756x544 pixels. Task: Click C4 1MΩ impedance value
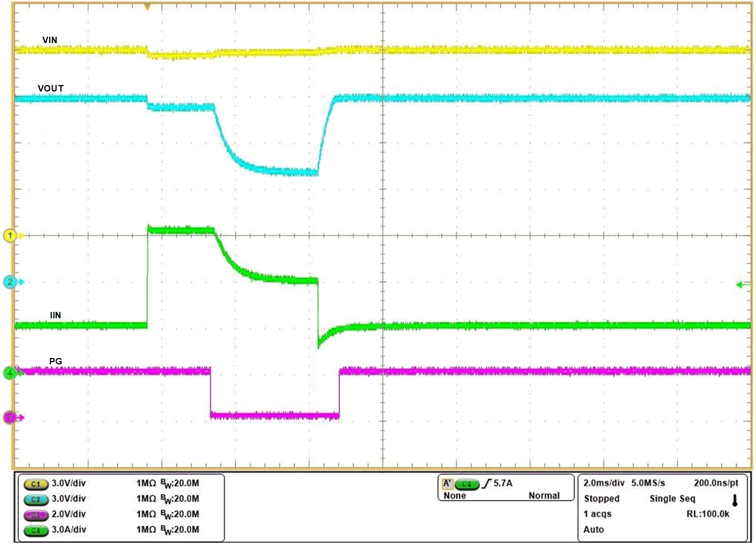[146, 530]
